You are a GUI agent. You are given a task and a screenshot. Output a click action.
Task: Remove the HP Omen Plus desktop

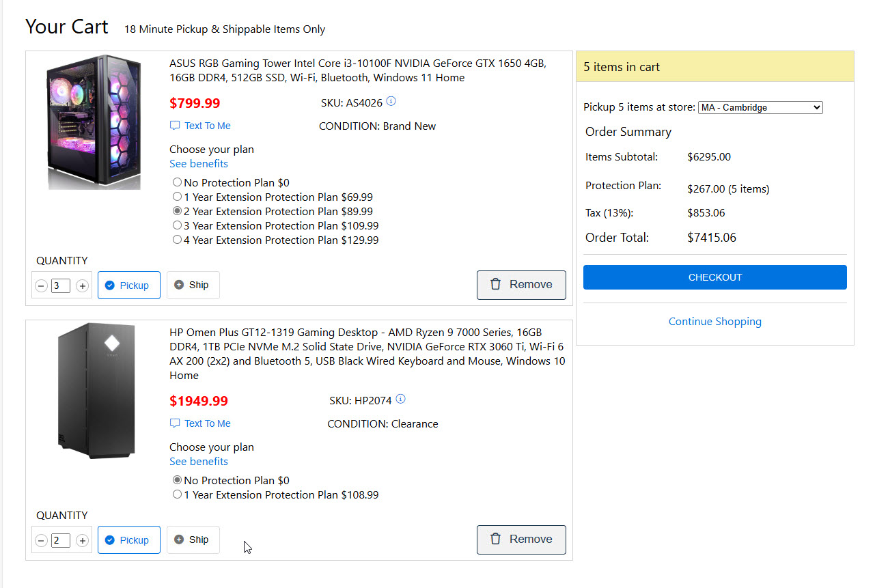tap(521, 540)
